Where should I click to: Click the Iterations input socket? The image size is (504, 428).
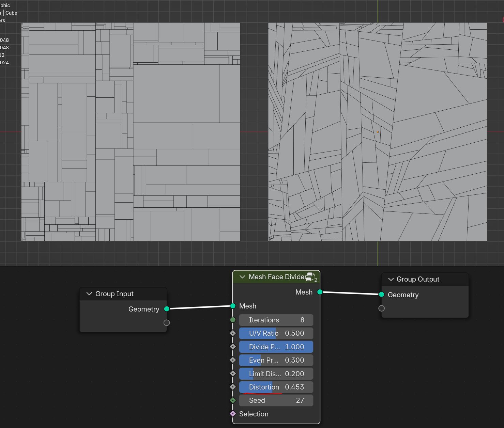233,320
